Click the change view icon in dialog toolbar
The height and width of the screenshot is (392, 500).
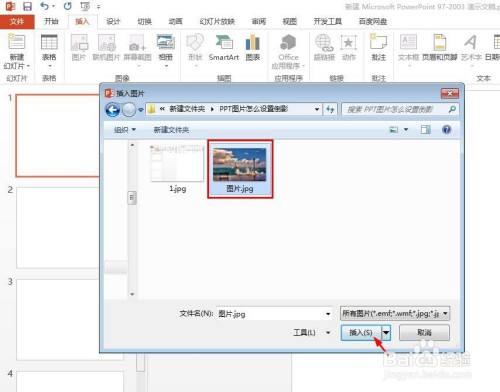coord(394,130)
